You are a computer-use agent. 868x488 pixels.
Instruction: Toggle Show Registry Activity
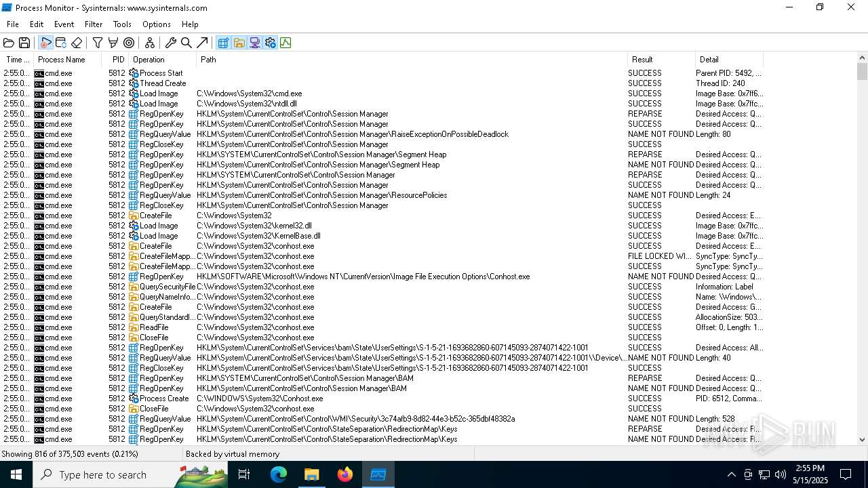223,43
